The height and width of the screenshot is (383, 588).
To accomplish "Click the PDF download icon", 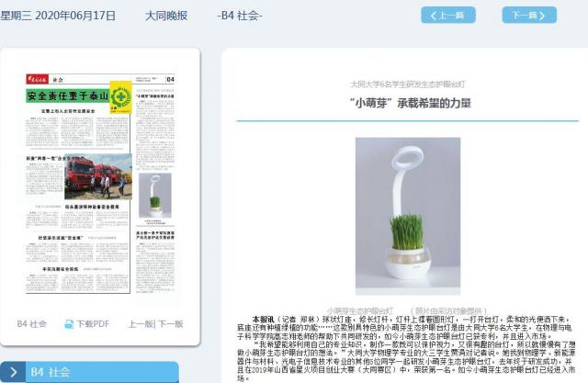I will (x=69, y=324).
